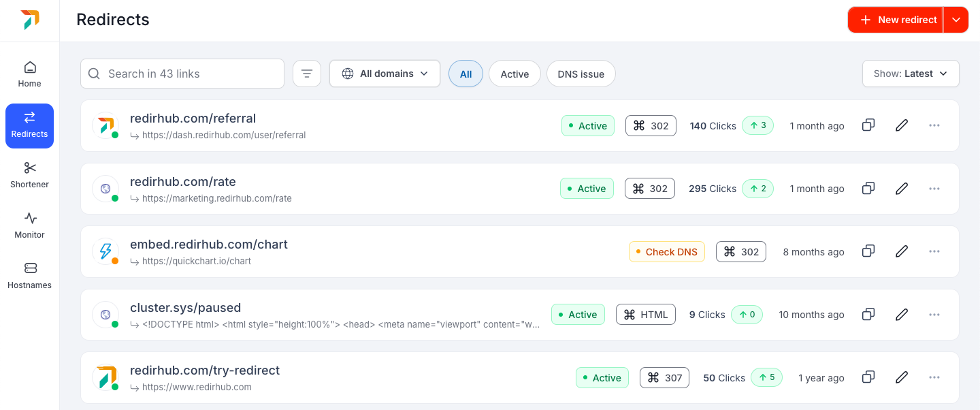Open the filter options icon beside search
The width and height of the screenshot is (980, 410).
pyautogui.click(x=307, y=73)
